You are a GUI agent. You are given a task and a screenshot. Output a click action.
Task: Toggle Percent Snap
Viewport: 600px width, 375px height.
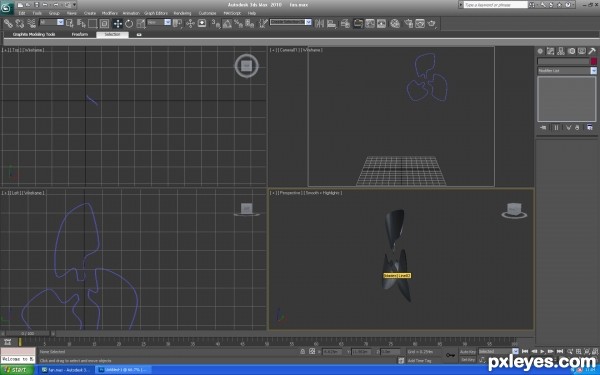click(x=238, y=24)
